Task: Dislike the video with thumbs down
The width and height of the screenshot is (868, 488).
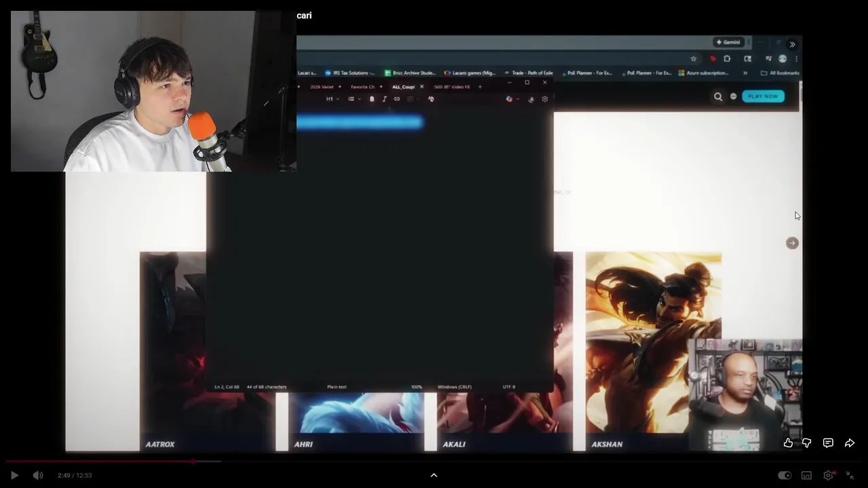Action: coord(807,443)
